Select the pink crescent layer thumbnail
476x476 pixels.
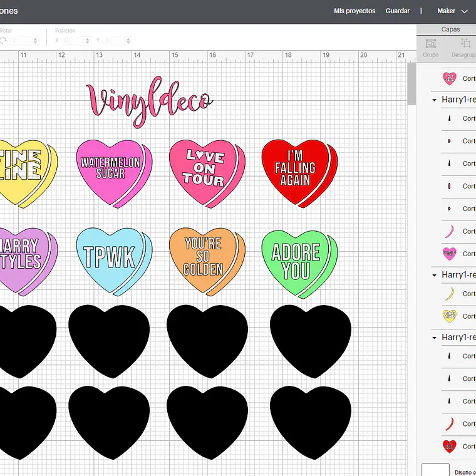449,231
